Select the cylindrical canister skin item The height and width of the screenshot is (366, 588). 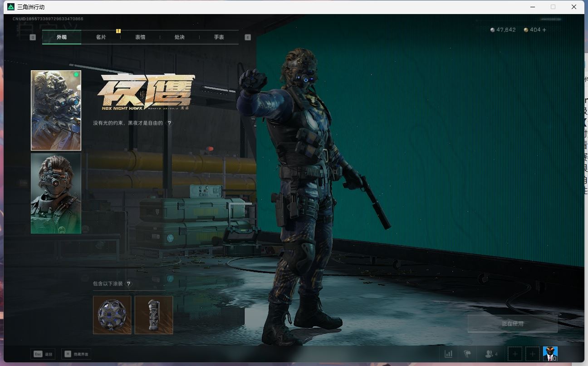[154, 315]
